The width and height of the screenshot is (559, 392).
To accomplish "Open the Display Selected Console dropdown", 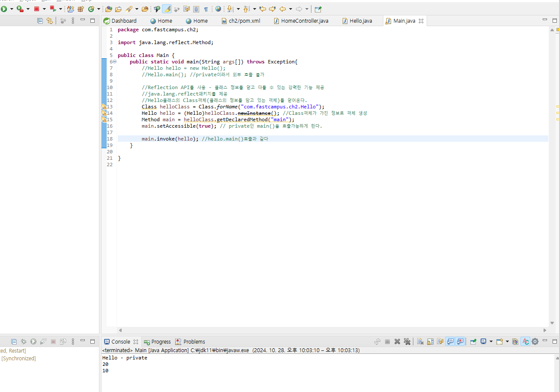I will tap(491, 341).
